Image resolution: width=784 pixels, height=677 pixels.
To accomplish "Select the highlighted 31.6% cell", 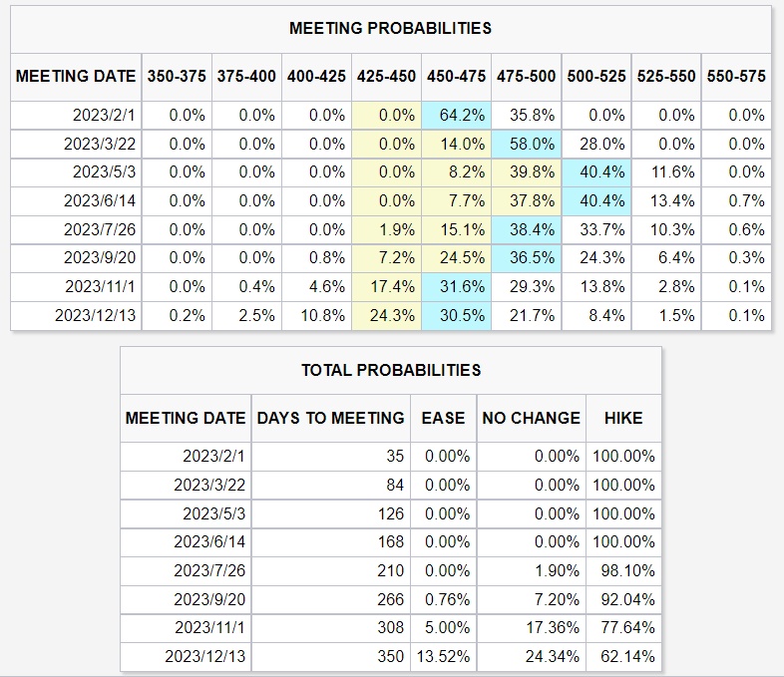I will pos(456,287).
